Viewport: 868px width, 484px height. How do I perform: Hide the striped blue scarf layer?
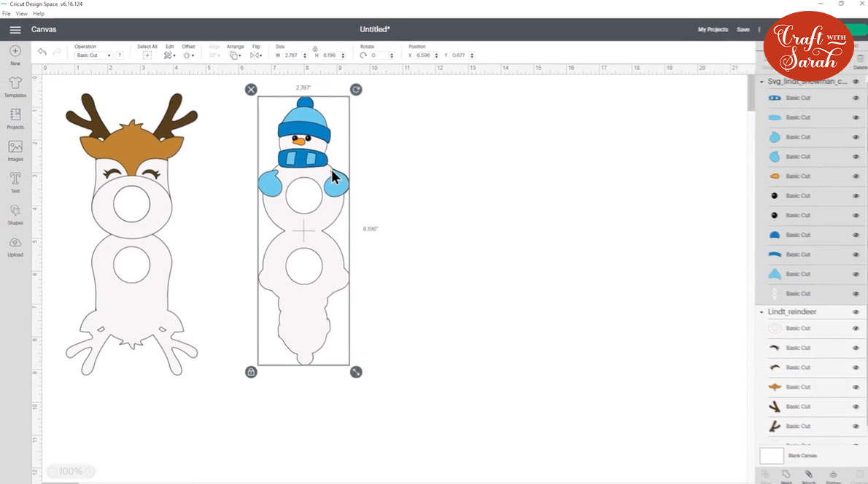pyautogui.click(x=856, y=98)
